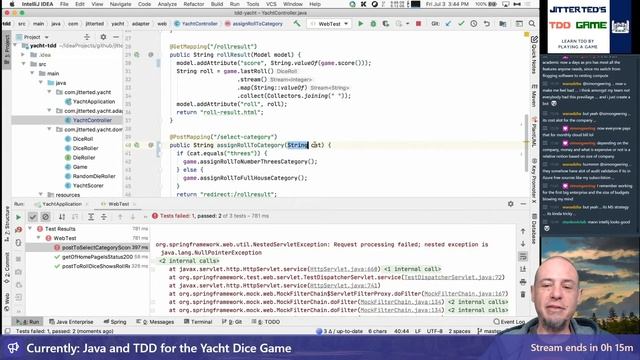Run with coverage using the shield icon
Image resolution: width=640 pixels, height=360 pixels.
tap(386, 24)
